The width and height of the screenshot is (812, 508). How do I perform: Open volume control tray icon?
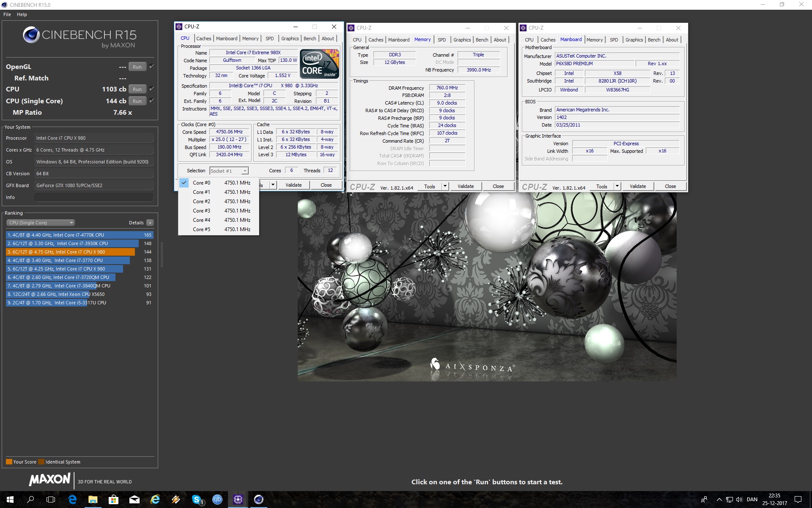coord(739,500)
